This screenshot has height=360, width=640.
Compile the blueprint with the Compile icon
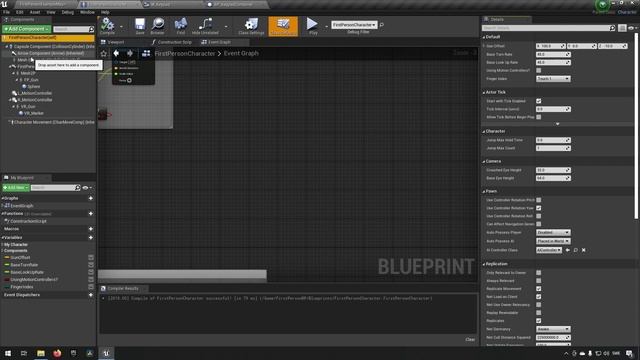click(x=107, y=25)
